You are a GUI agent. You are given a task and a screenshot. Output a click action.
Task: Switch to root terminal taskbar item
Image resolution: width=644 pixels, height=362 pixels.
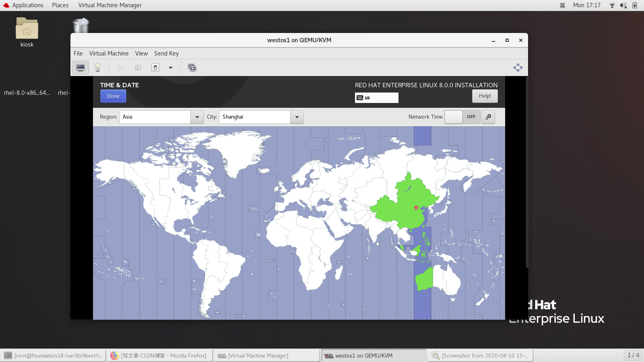point(54,356)
